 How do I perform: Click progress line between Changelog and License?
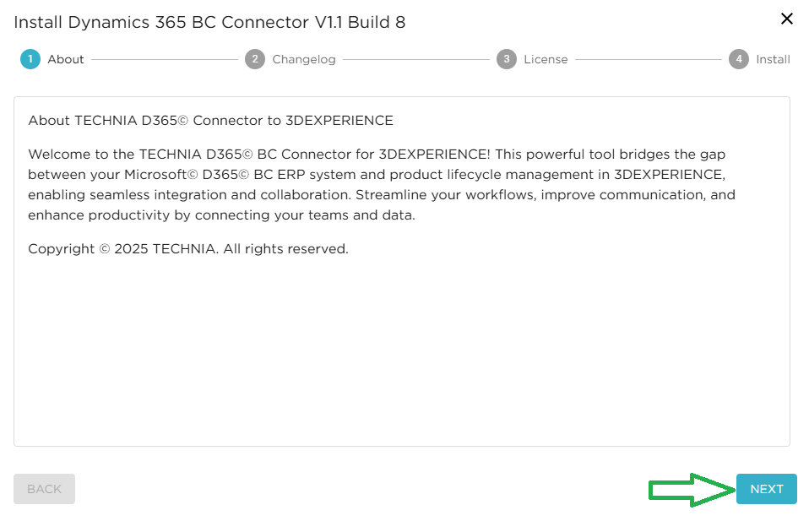pos(416,60)
